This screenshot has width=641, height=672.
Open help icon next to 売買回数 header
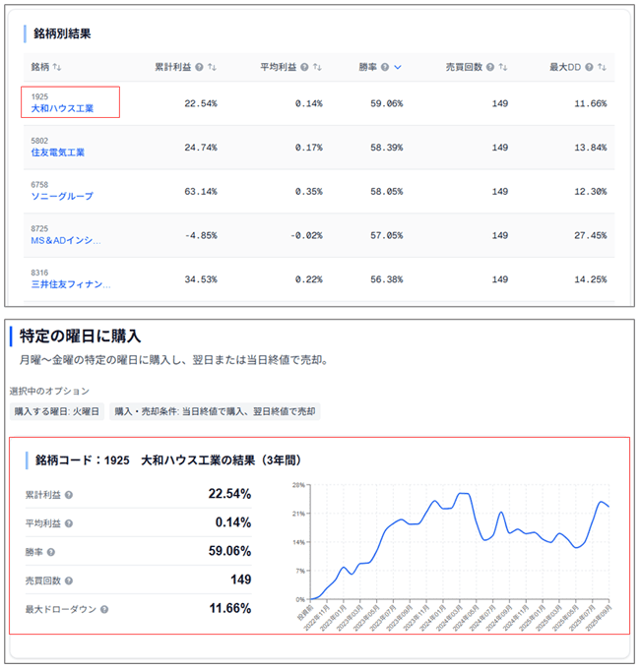point(490,67)
